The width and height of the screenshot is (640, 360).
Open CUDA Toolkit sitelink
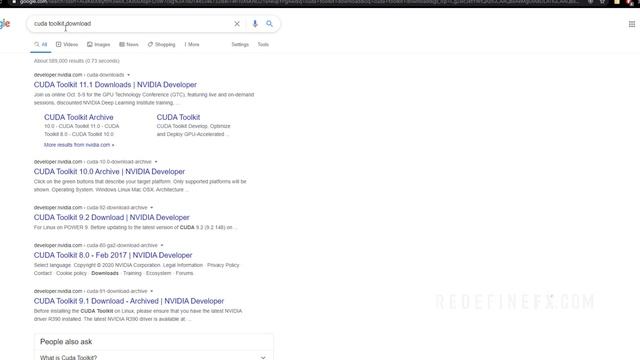point(178,118)
